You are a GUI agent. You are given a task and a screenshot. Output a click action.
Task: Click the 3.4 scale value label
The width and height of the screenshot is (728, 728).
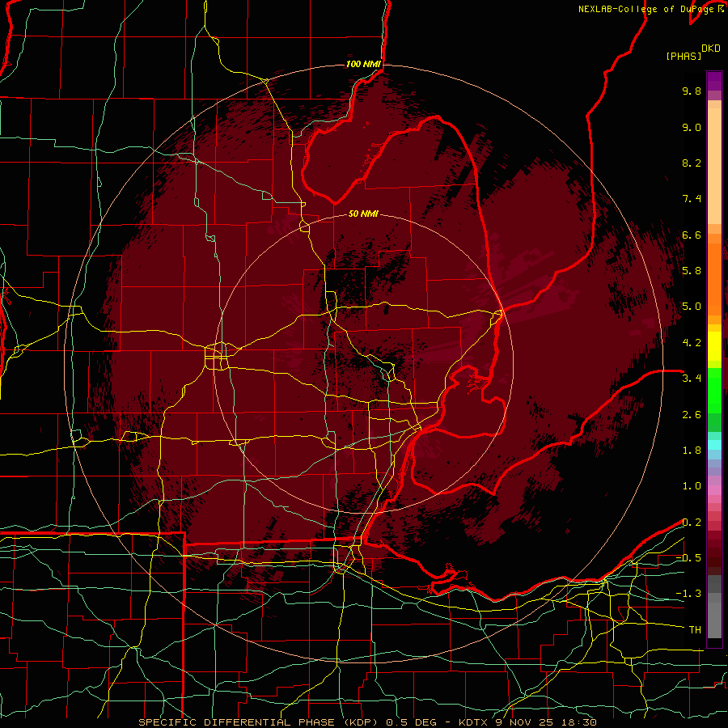[x=692, y=379]
